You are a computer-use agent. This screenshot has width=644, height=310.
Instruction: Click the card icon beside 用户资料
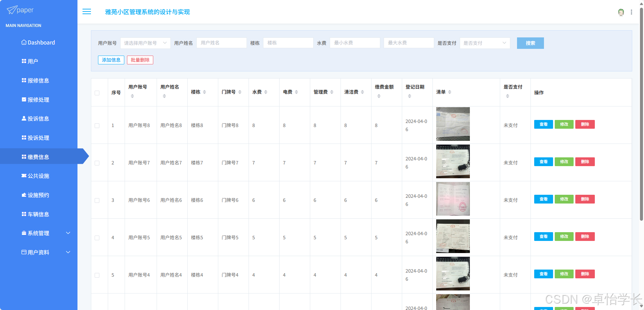(24, 252)
